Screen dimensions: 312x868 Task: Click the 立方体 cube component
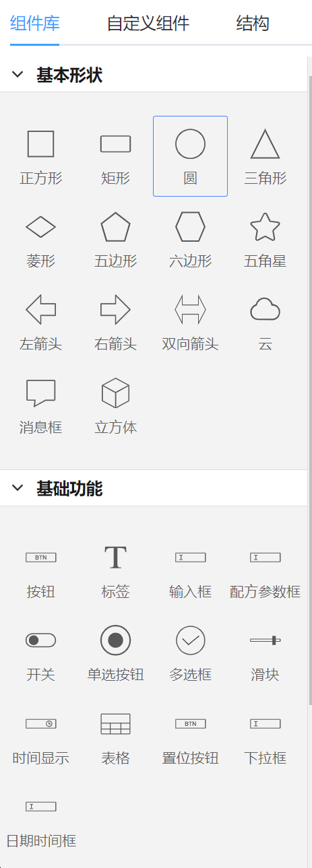click(115, 405)
